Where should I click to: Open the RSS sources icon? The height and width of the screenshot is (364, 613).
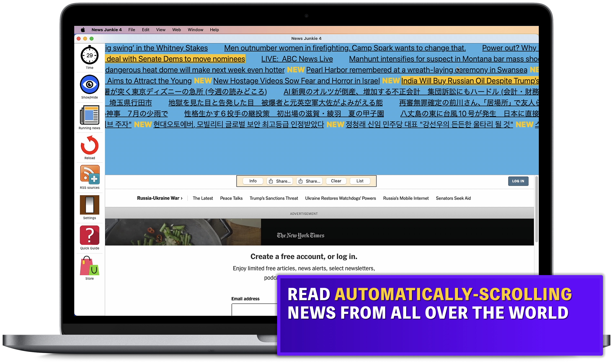[89, 175]
